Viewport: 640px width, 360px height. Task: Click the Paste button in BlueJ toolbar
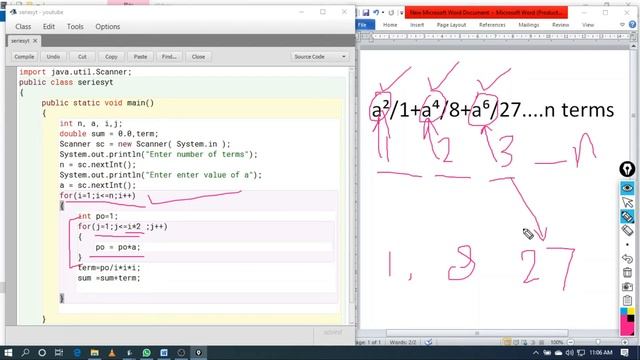(140, 57)
